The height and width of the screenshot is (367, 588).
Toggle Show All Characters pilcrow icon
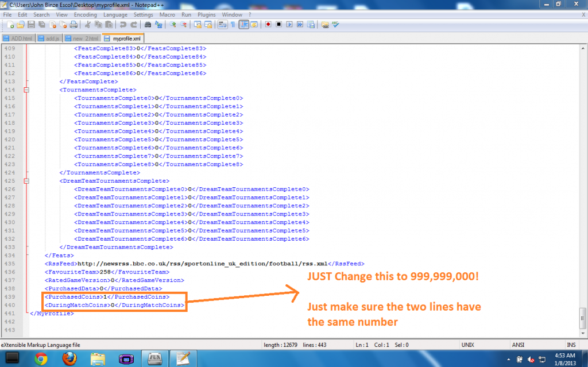point(233,25)
